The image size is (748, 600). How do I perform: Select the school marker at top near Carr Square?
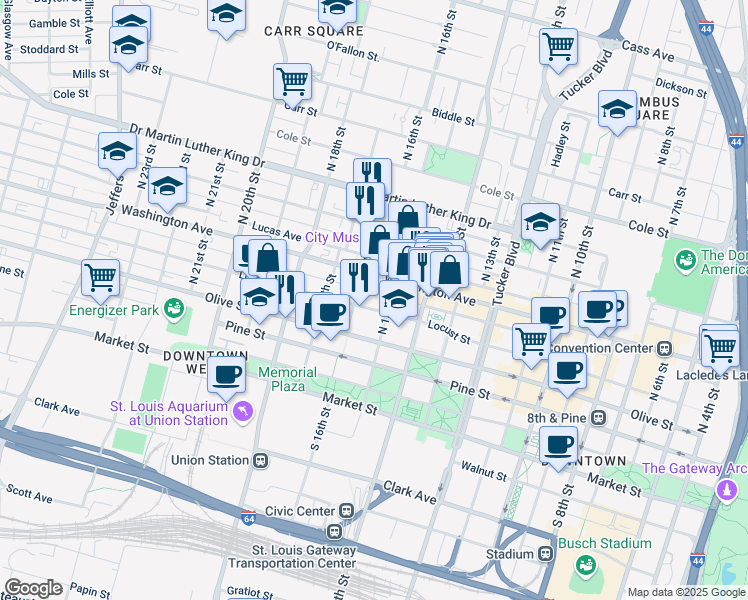point(337,10)
